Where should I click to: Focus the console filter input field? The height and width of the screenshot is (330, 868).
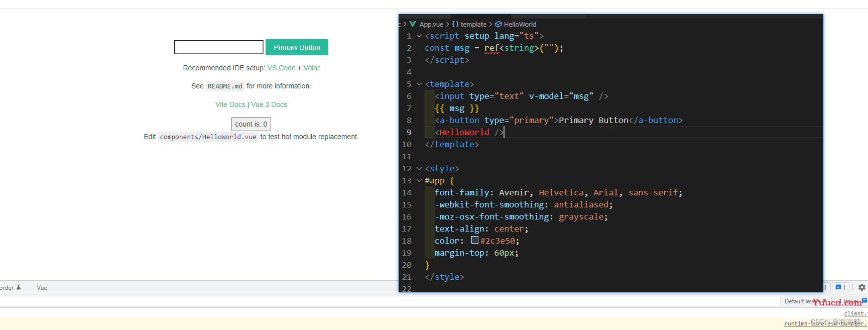389,301
